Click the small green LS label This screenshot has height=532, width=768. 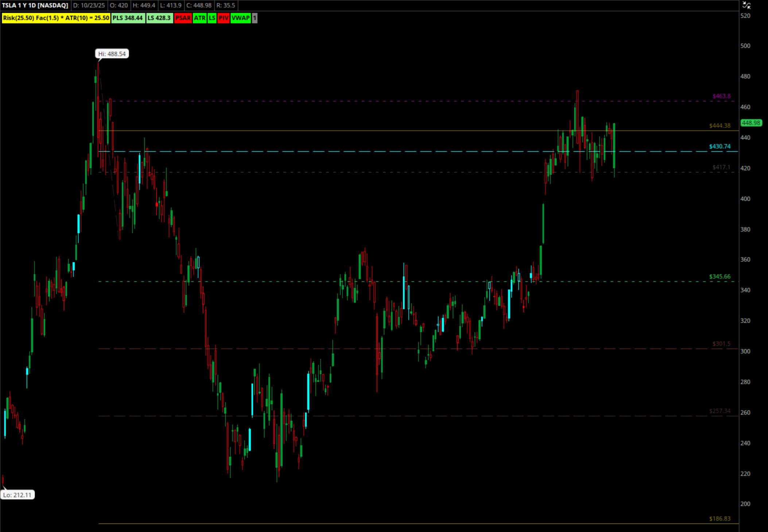coord(212,18)
